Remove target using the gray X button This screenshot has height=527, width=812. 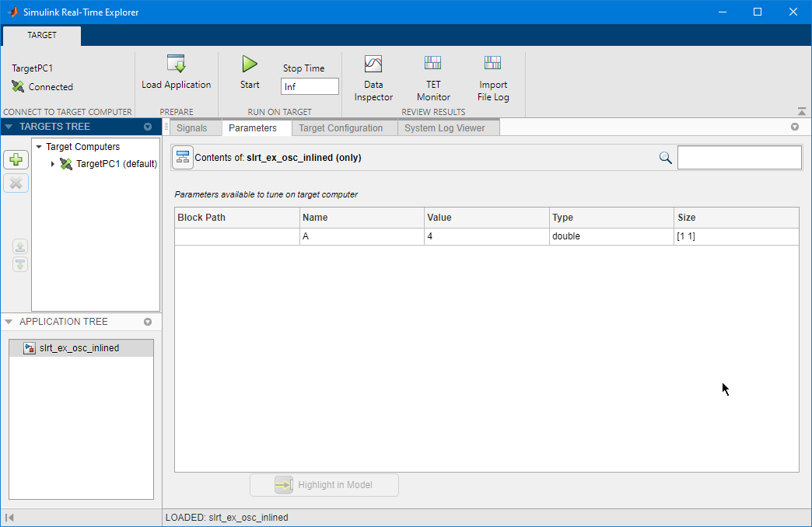(x=16, y=183)
